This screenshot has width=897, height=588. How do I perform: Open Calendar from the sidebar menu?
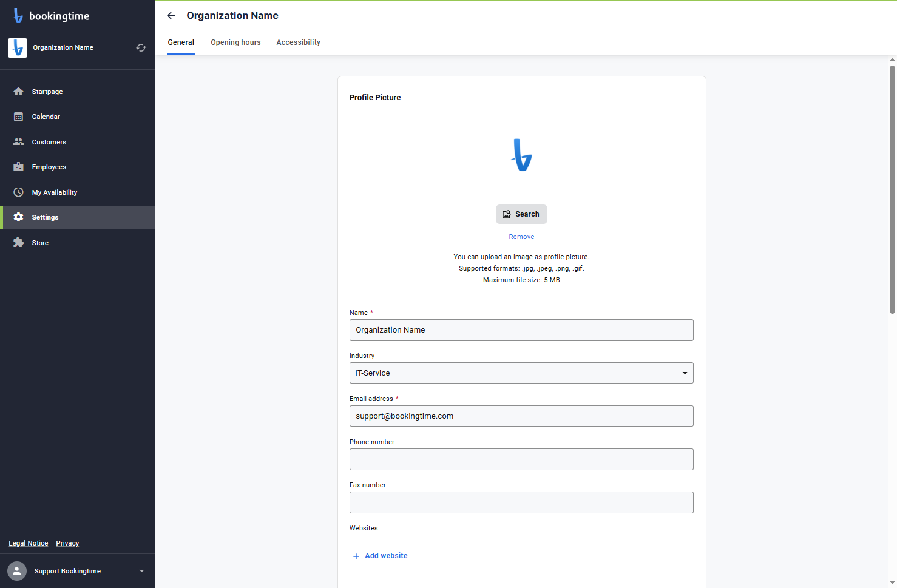[78, 117]
